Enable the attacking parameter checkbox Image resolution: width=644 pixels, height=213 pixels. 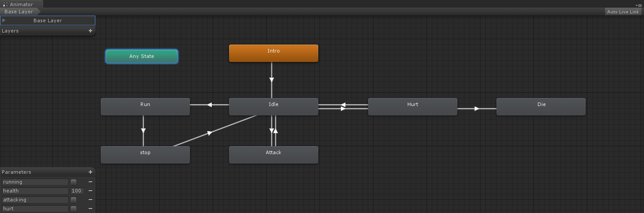[74, 200]
